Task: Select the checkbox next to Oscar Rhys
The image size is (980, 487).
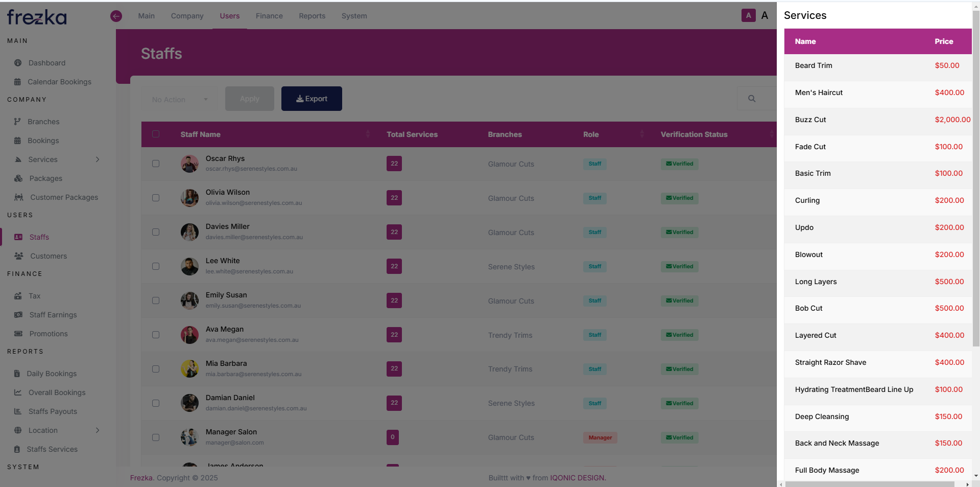Action: pos(156,164)
